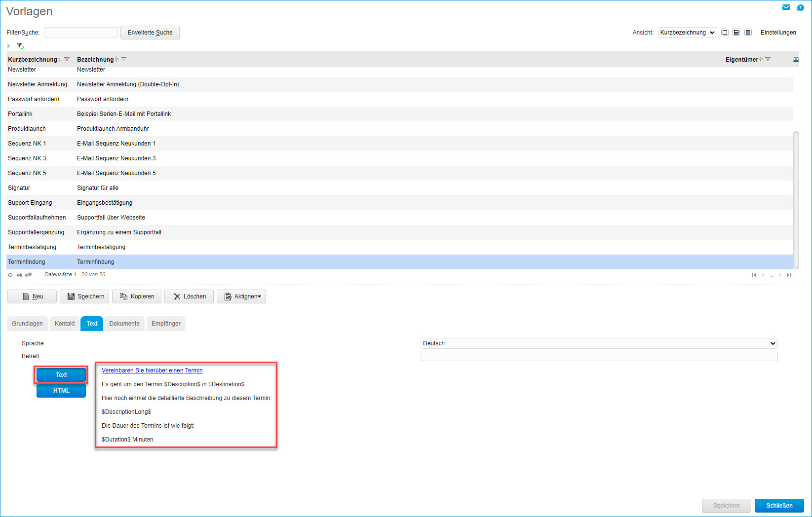
Task: Sort by Bezeichnung using sort arrows
Action: [116, 59]
